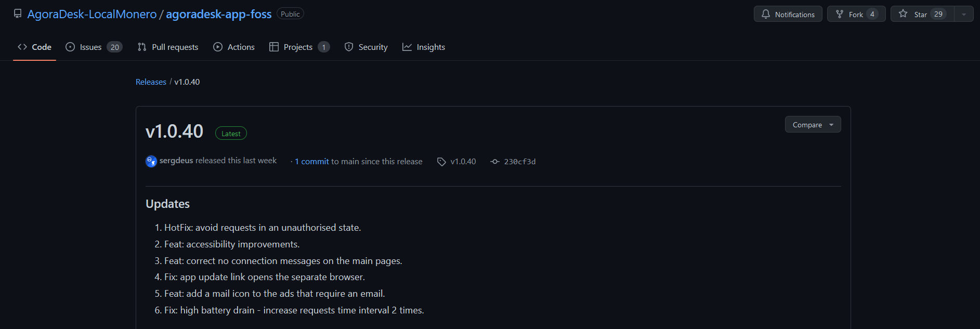Click the Latest release badge
The height and width of the screenshot is (329, 980).
pos(231,134)
